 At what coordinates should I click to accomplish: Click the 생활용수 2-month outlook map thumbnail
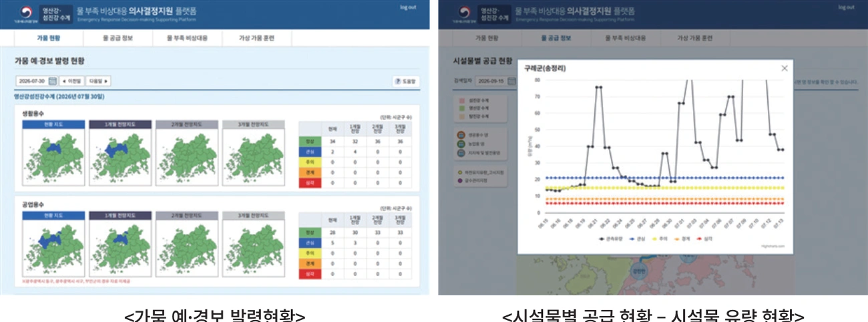pos(186,157)
